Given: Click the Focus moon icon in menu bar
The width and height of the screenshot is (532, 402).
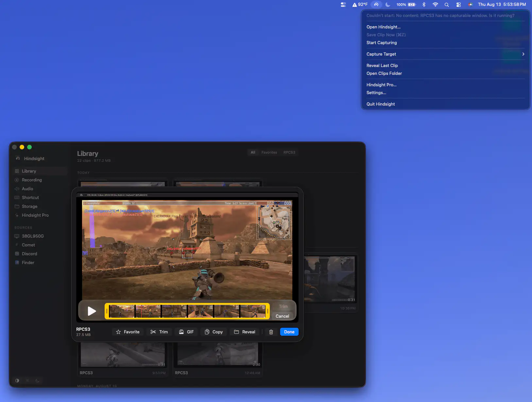Looking at the screenshot, I should click(388, 5).
